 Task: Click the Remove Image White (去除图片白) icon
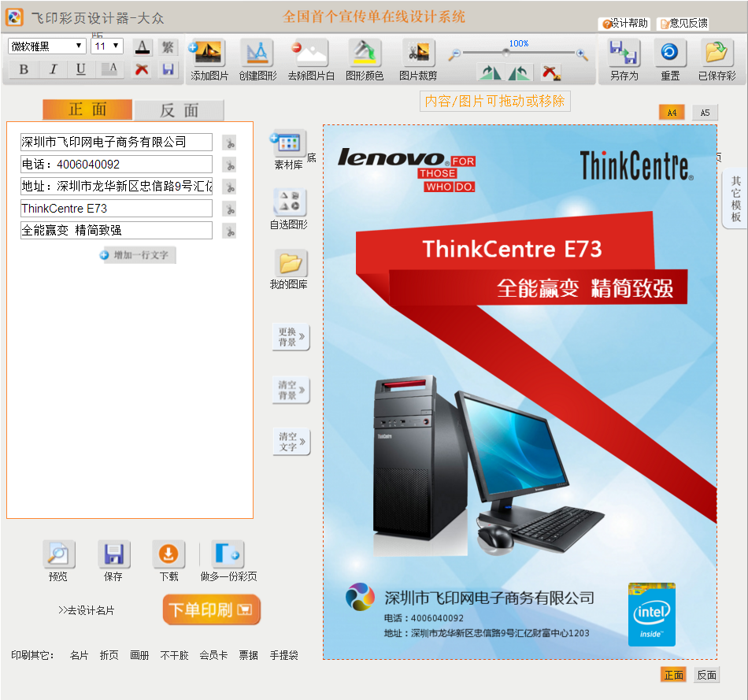click(x=310, y=54)
